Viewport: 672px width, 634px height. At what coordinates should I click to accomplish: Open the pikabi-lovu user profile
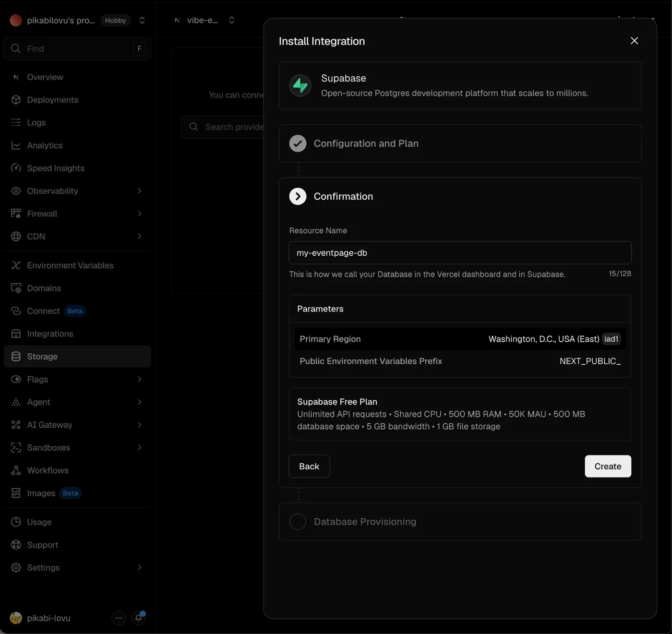point(40,618)
